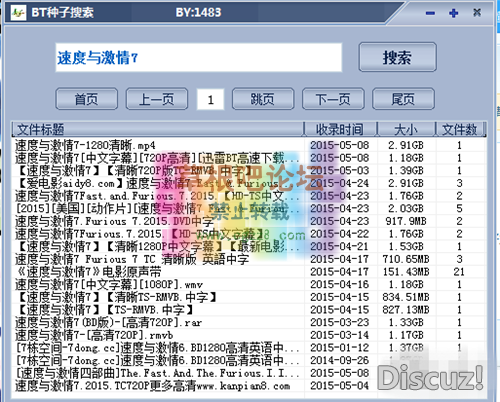Click the page number field showing 1
Viewport: 500px width, 402px height.
(210, 99)
